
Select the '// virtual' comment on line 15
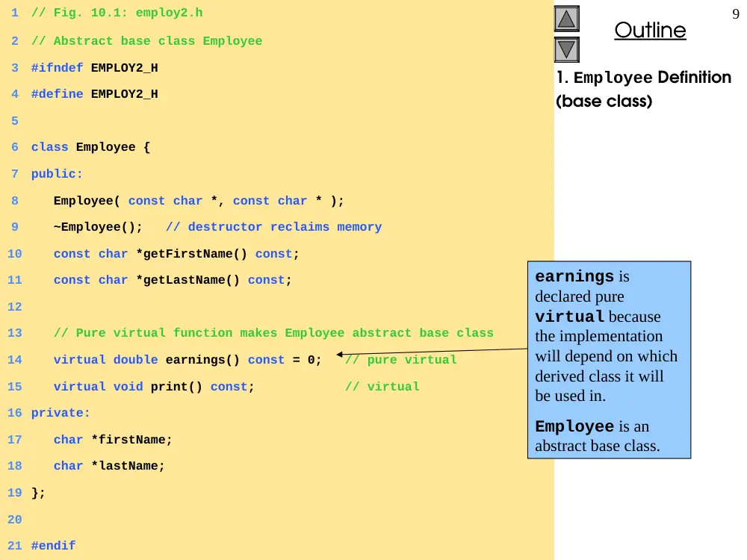pos(382,387)
